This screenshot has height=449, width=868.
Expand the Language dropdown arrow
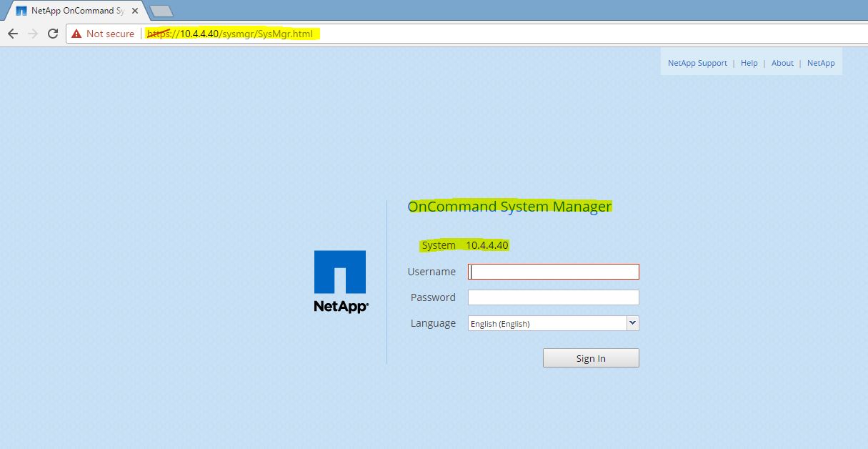tap(632, 323)
